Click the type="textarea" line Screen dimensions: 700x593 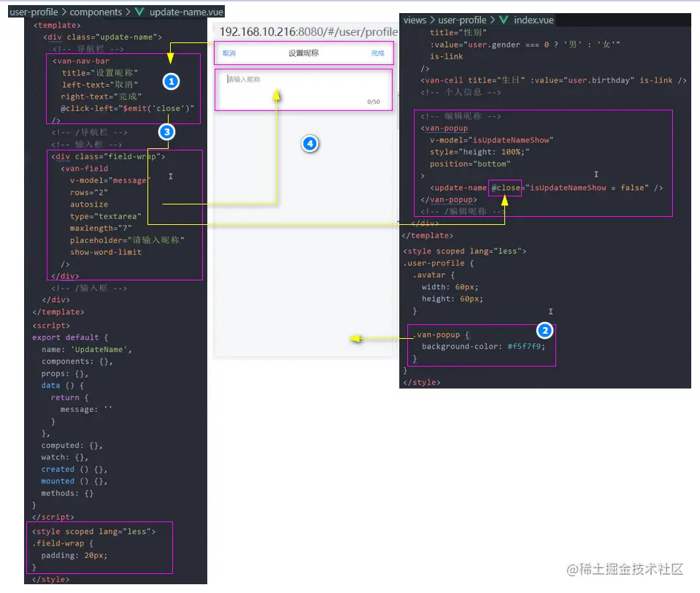[x=105, y=216]
